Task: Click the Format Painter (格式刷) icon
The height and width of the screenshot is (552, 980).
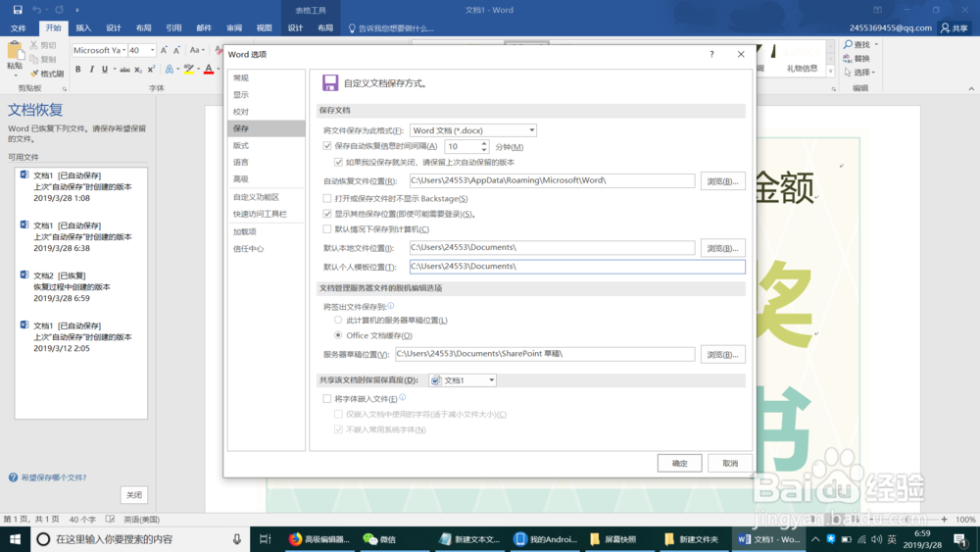Action: pos(33,74)
